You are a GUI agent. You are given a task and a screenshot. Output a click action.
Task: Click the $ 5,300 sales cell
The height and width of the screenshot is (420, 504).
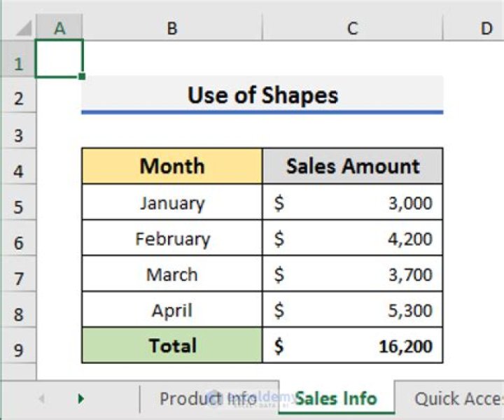353,310
